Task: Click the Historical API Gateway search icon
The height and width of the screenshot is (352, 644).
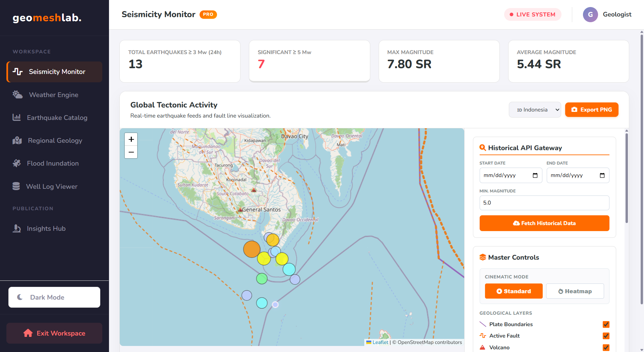Action: (x=483, y=147)
